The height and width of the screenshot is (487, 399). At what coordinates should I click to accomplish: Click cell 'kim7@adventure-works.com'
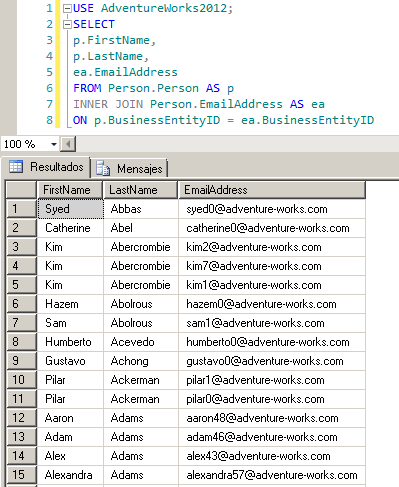pos(272,266)
